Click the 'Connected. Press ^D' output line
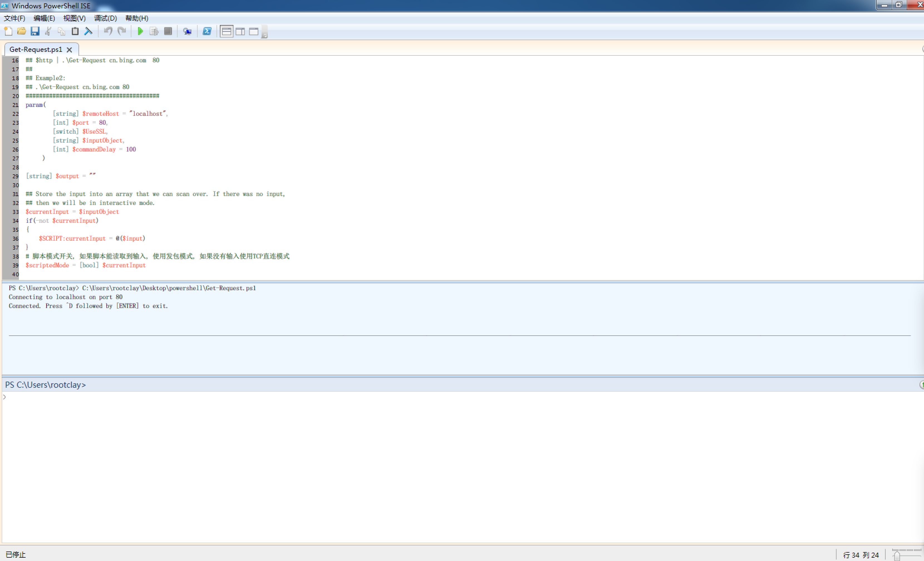 pyautogui.click(x=89, y=306)
